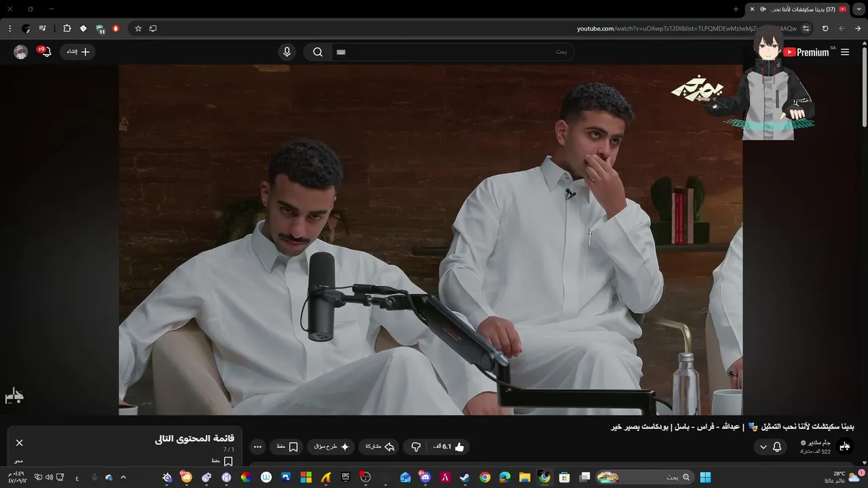Open Microsoft Store from the taskbar
868x488 pixels.
(x=564, y=477)
